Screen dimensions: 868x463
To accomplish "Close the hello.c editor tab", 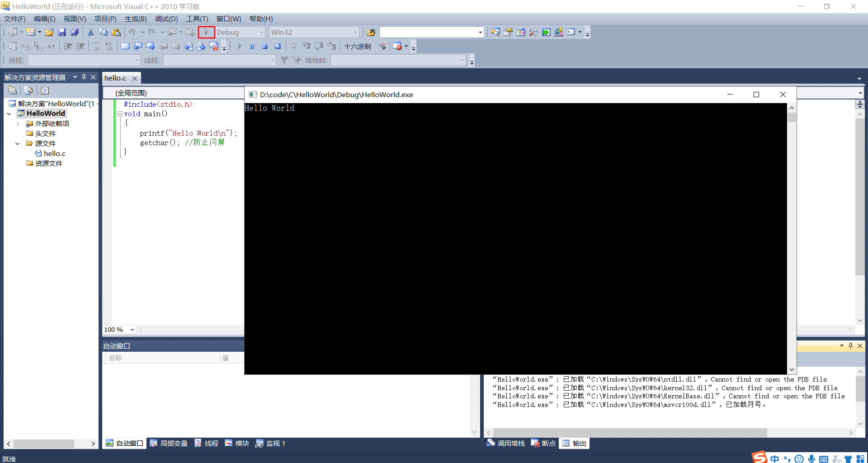I will click(x=135, y=78).
